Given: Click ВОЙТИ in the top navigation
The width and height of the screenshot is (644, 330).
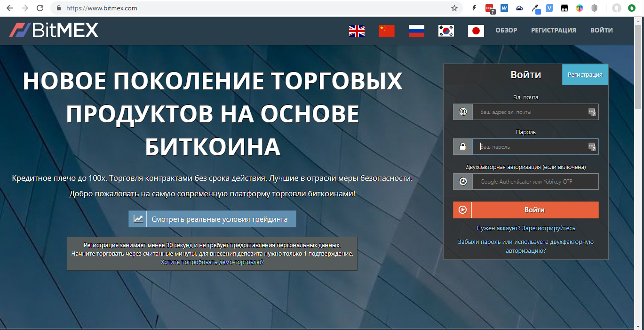Looking at the screenshot, I should (x=601, y=30).
